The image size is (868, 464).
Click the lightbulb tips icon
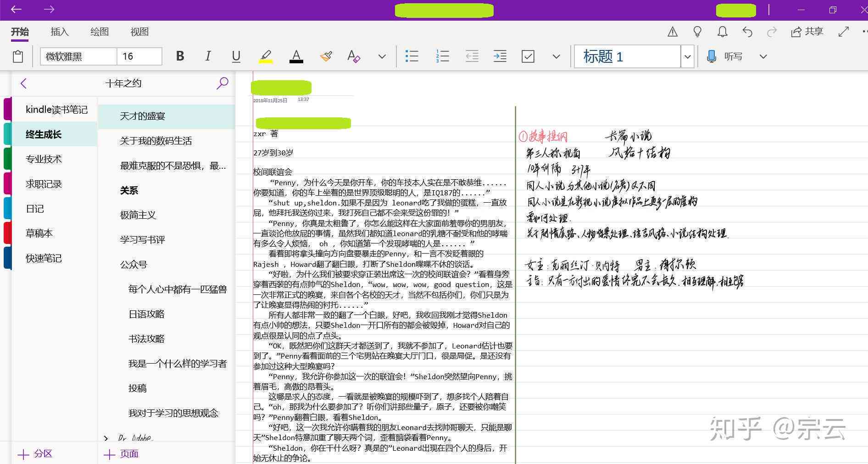(697, 32)
